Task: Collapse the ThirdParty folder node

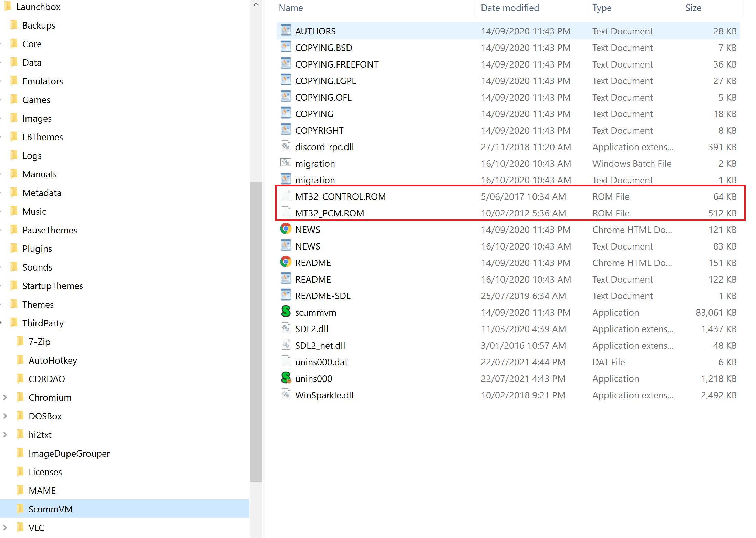Action: (1, 323)
